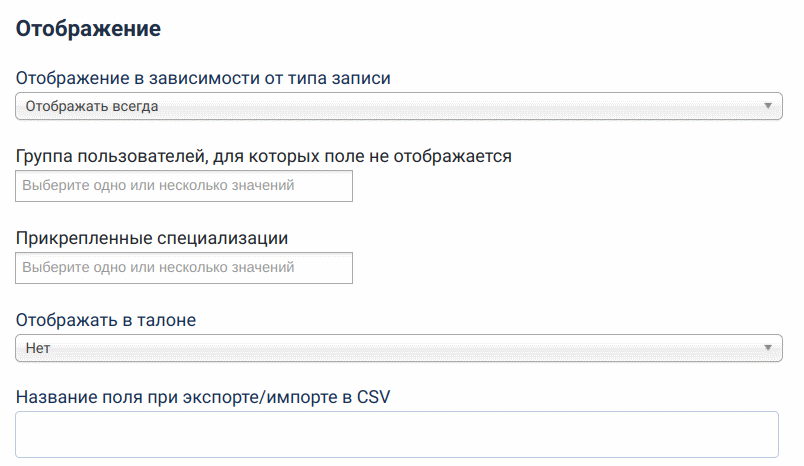The height and width of the screenshot is (466, 804).
Task: Click the middle of the 'Отображать всегда' combo box
Action: [398, 106]
